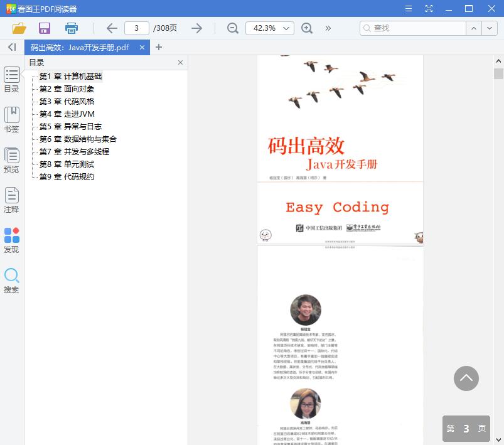The image size is (504, 445).
Task: Jump to 第5 章 异常与日志
Action: [70, 127]
